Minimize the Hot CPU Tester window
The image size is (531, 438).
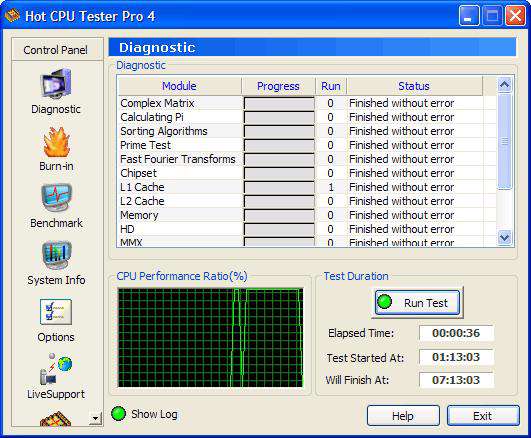468,16
